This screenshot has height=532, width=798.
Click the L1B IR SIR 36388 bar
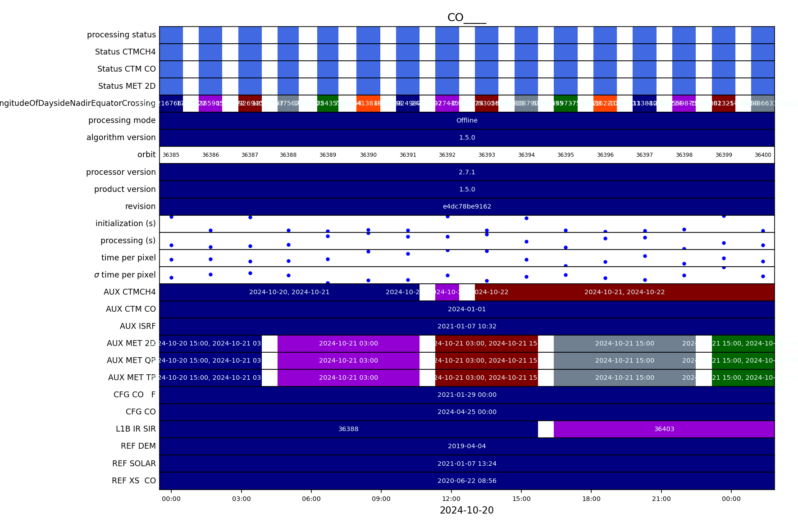[348, 429]
